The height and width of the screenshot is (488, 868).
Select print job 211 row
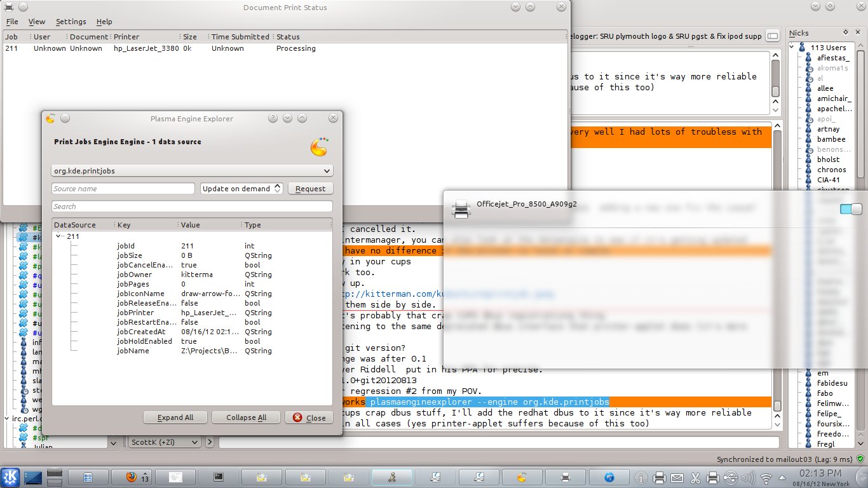[x=285, y=48]
